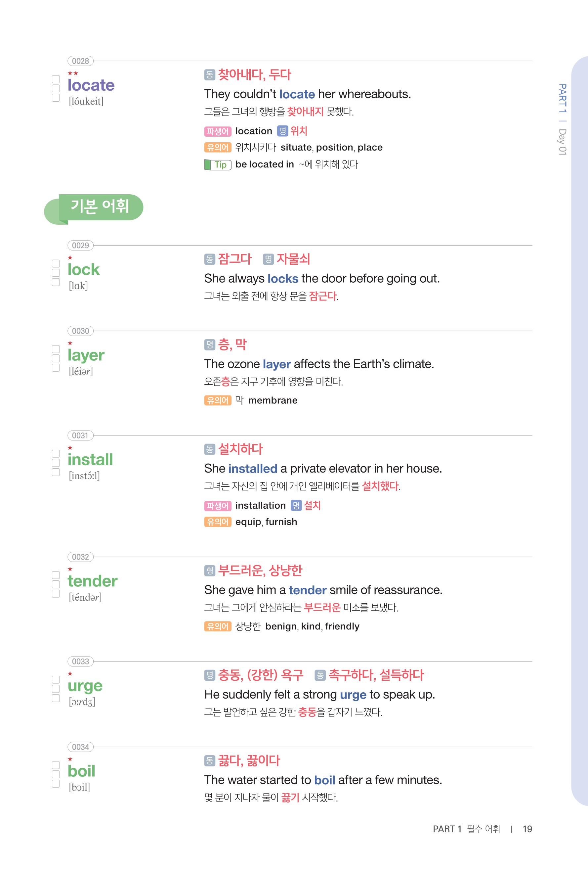The width and height of the screenshot is (588, 870).
Task: Tick the middle checkbox beside lock
Action: tap(56, 273)
